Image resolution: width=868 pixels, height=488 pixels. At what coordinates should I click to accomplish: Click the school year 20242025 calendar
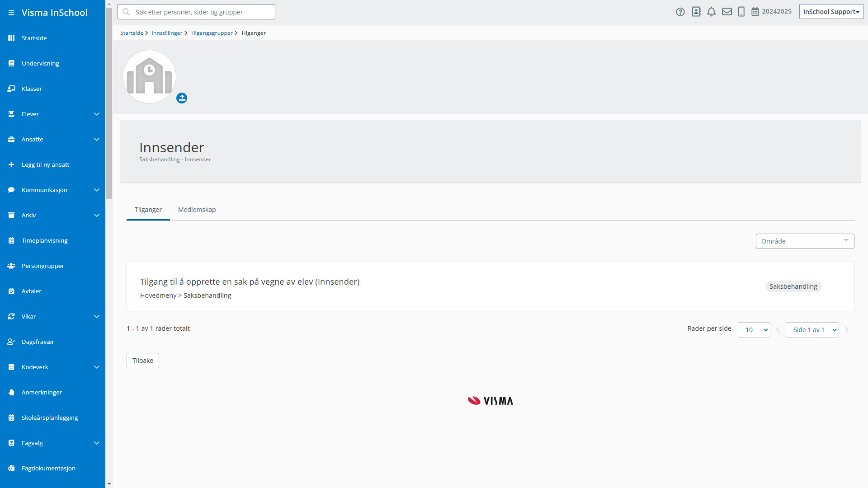tap(771, 12)
